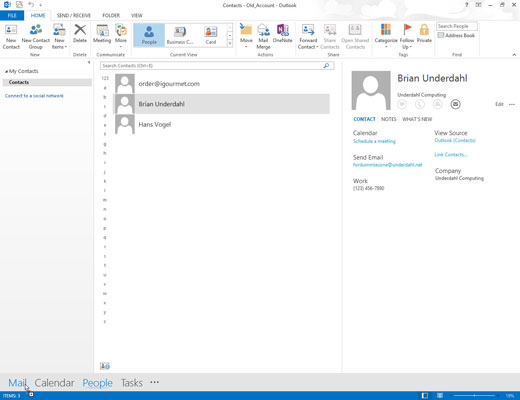Select the Contacts folder
Viewport: 520px width, 400px height.
(x=47, y=82)
